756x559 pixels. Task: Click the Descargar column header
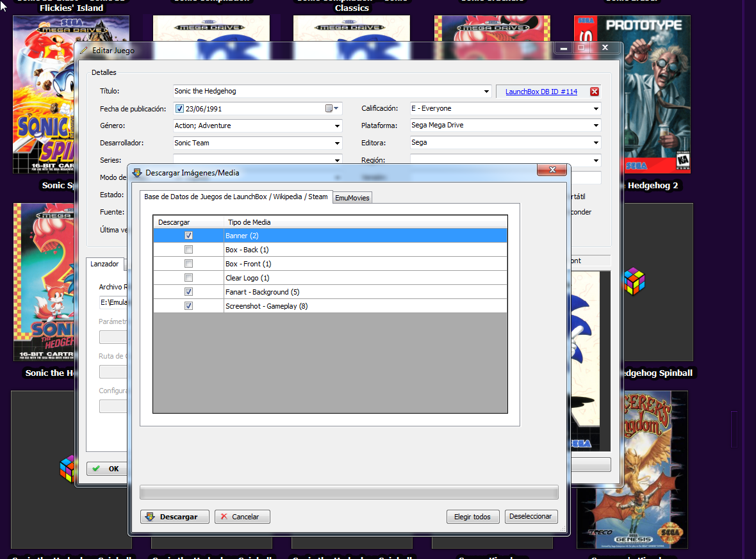[188, 222]
